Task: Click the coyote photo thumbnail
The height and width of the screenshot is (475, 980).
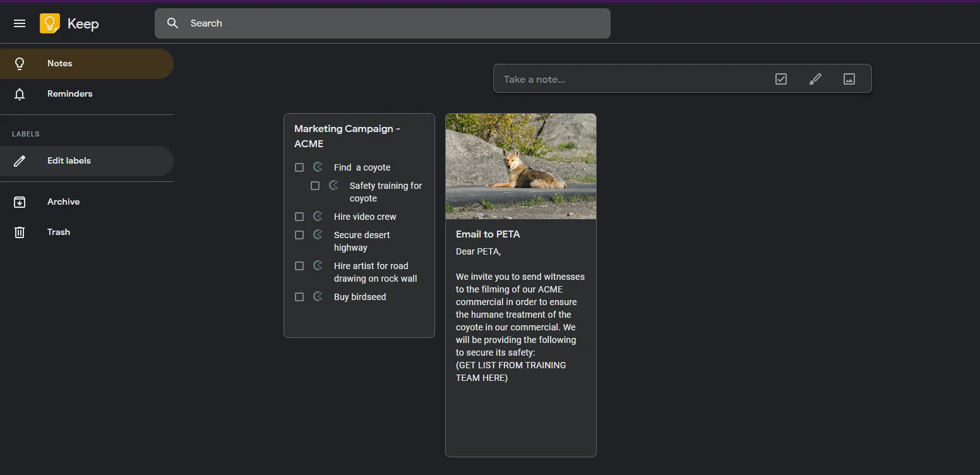Action: click(521, 166)
